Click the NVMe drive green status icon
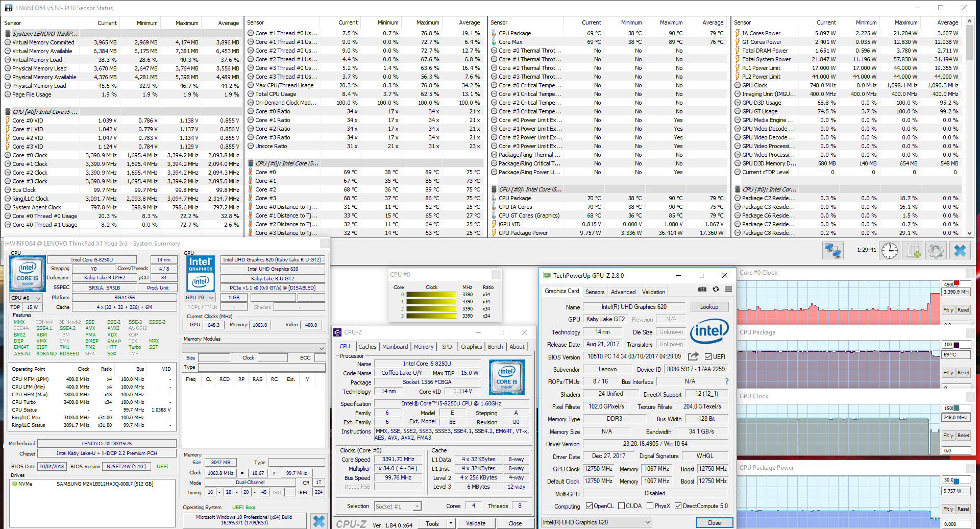Viewport: 980px width, 529px height. pyautogui.click(x=14, y=484)
